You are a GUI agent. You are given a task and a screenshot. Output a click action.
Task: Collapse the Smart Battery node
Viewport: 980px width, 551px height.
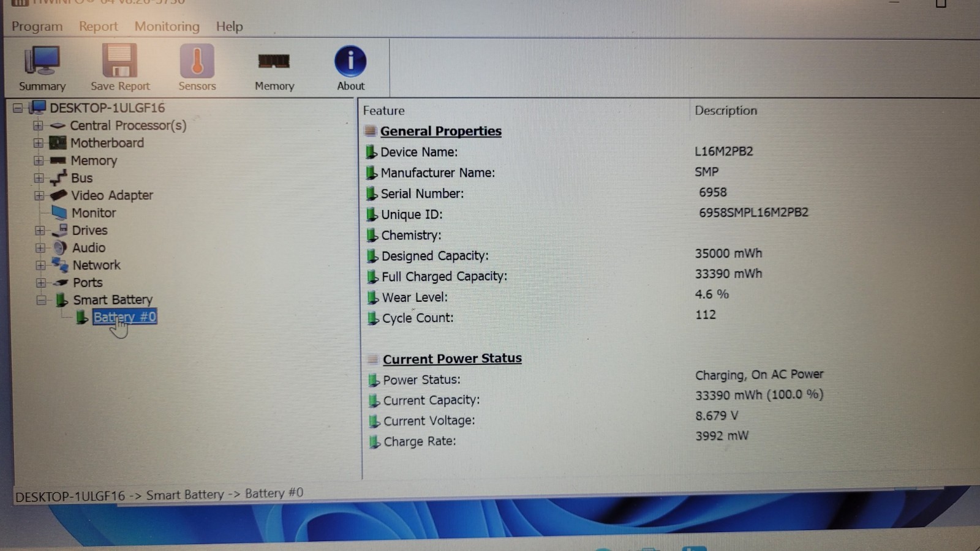pyautogui.click(x=41, y=300)
